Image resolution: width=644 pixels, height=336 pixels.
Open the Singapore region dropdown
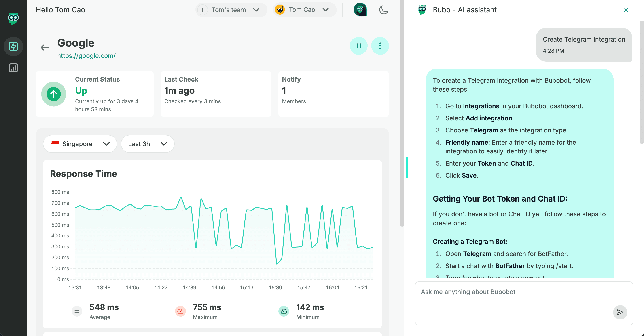coord(80,144)
